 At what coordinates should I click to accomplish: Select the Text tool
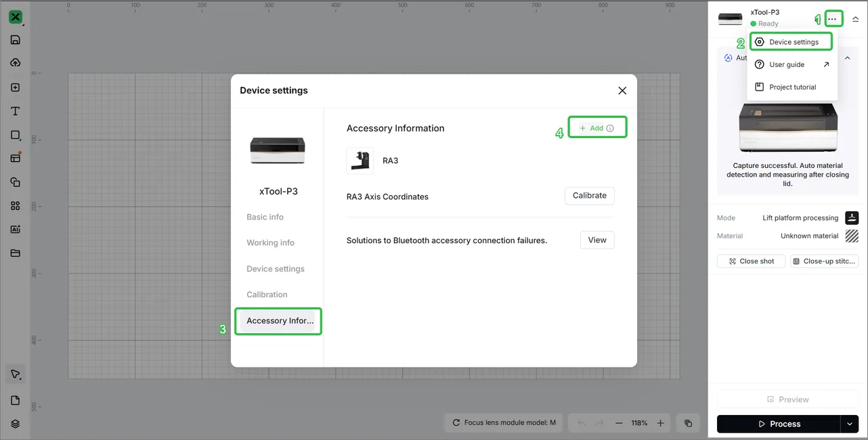(16, 111)
